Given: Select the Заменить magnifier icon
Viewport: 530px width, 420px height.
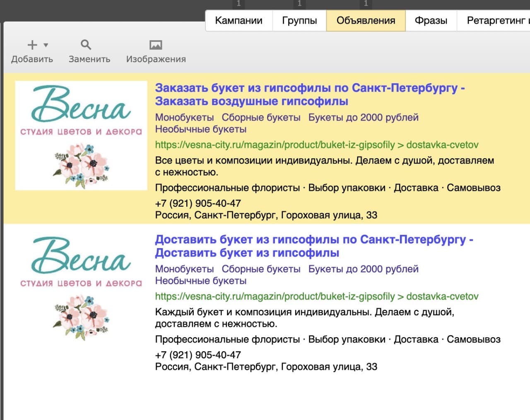Looking at the screenshot, I should point(86,44).
